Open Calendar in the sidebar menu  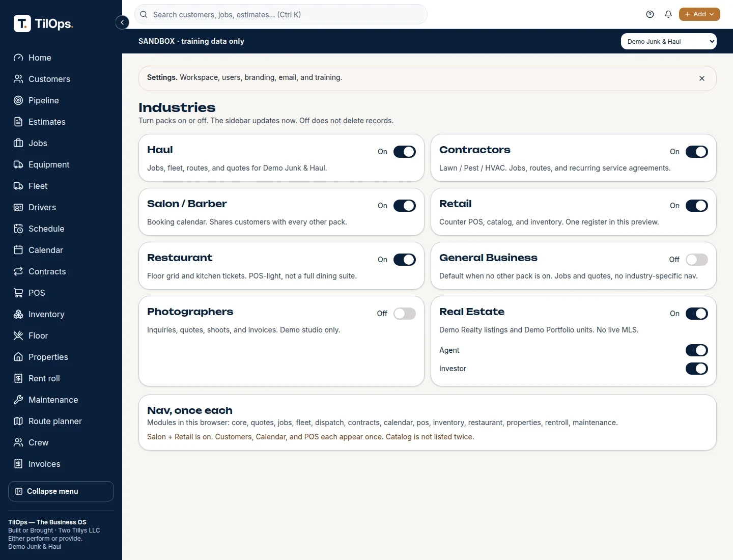[61, 250]
